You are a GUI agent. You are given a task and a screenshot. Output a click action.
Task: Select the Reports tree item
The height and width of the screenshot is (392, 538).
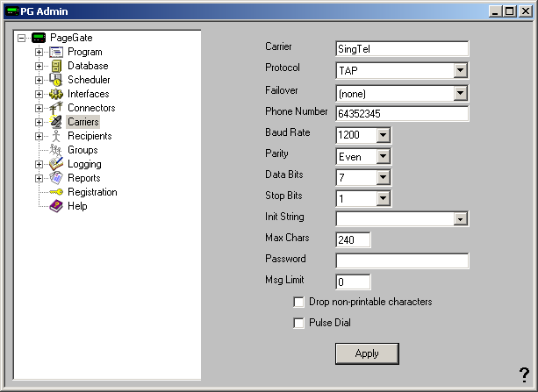click(x=84, y=178)
